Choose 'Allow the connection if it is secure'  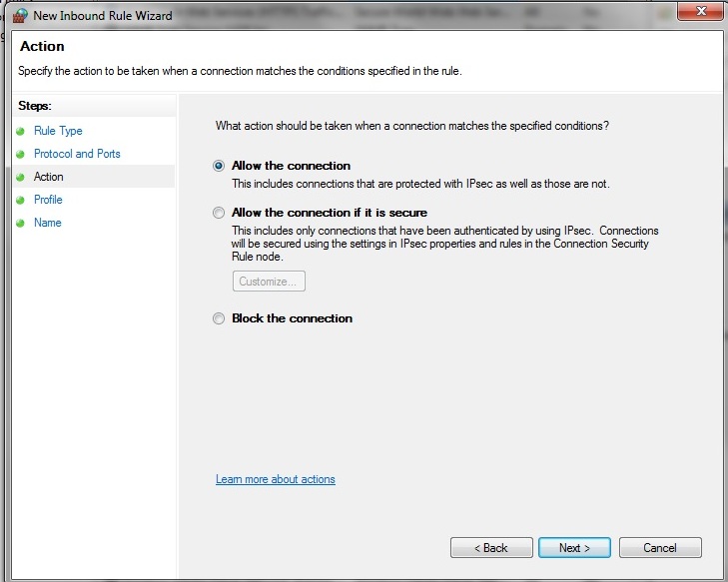click(x=219, y=213)
